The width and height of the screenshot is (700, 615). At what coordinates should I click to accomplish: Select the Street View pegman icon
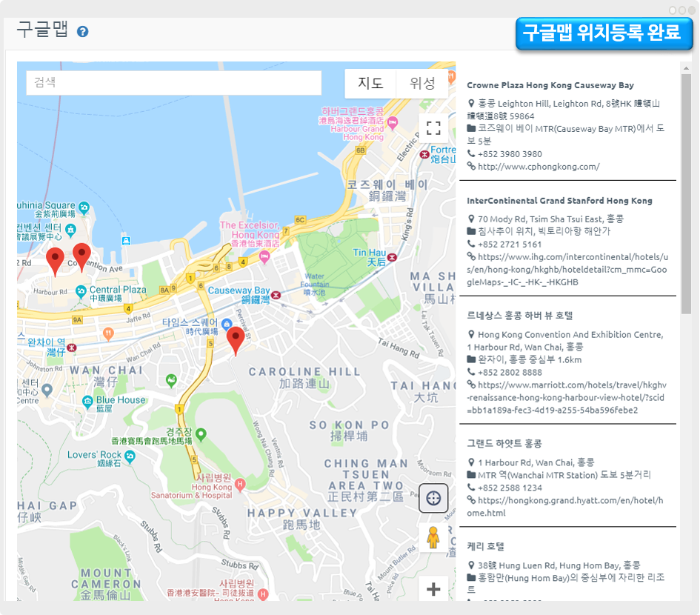[433, 538]
